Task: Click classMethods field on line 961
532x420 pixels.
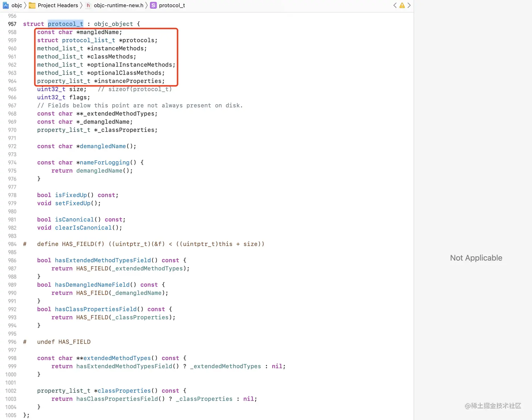Action: (x=112, y=56)
